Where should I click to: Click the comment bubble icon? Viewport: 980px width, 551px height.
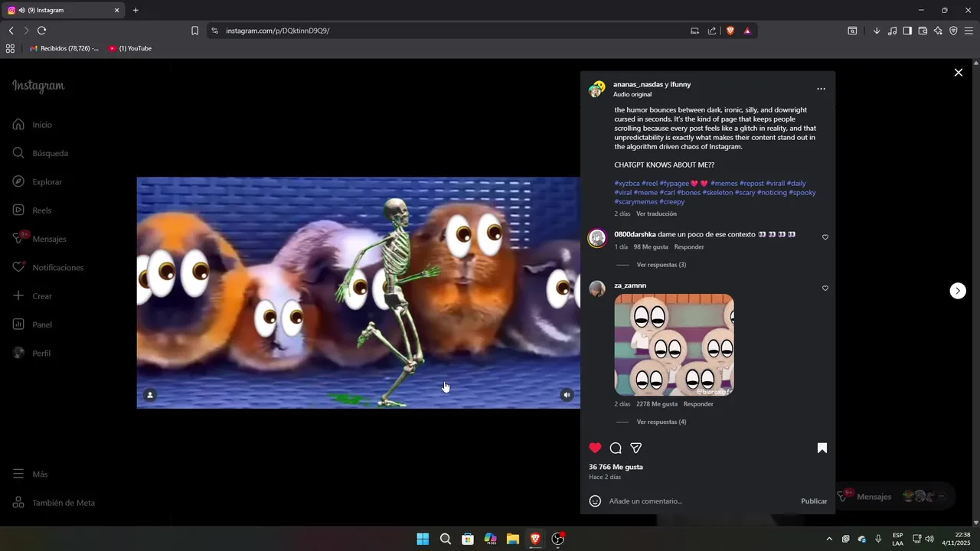coord(616,448)
